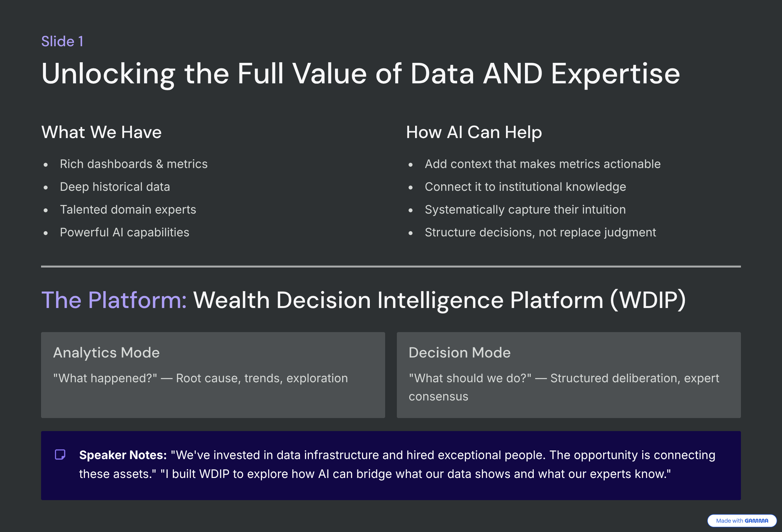Select the "What We Have" heading
The height and width of the screenshot is (532, 782).
(101, 132)
